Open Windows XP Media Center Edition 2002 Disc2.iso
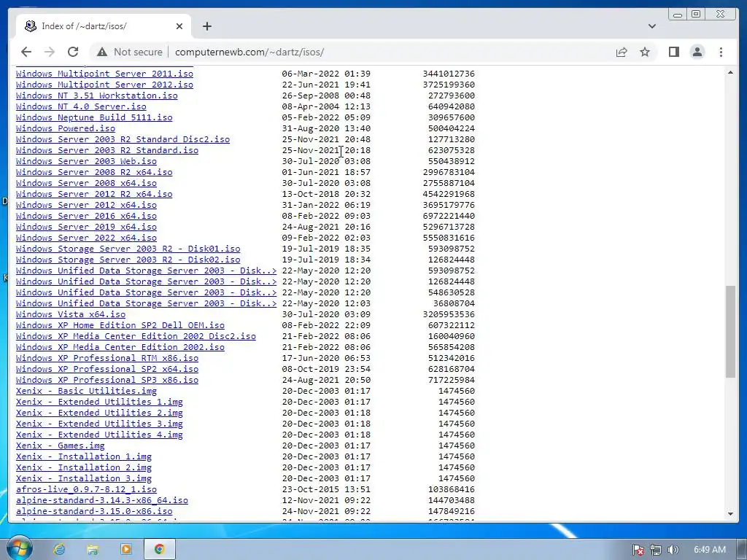The image size is (747, 560). point(136,336)
